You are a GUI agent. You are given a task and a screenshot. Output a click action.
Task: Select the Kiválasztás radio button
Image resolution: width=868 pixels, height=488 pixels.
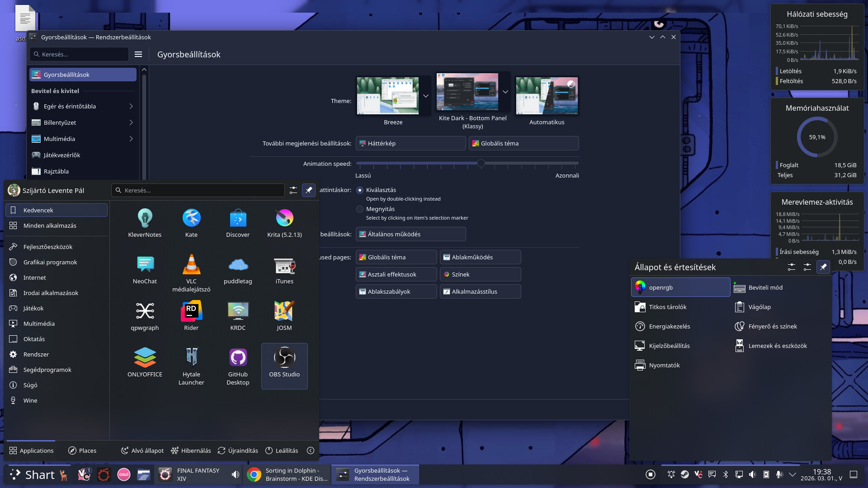click(x=360, y=190)
